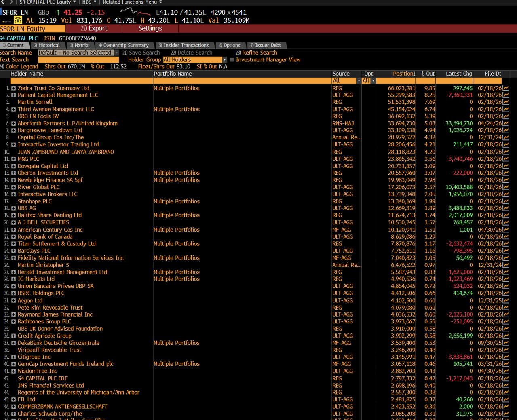Open chart icon for Patient Capital Management row

(x=506, y=95)
